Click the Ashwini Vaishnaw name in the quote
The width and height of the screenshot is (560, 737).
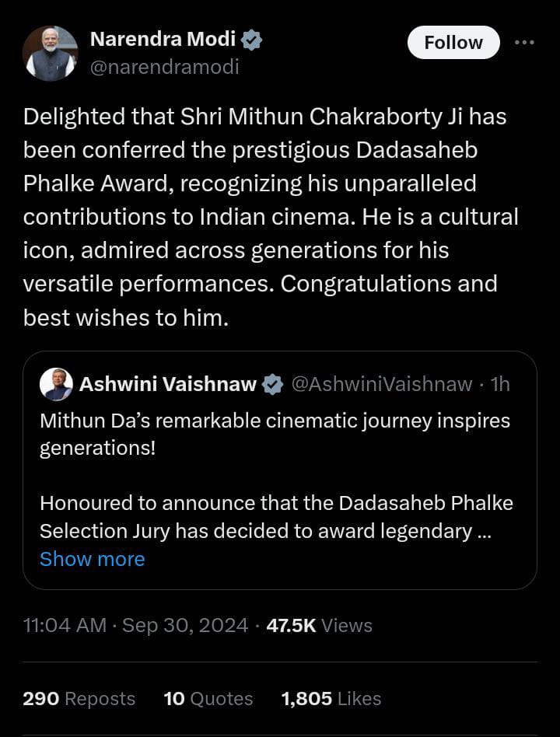167,384
